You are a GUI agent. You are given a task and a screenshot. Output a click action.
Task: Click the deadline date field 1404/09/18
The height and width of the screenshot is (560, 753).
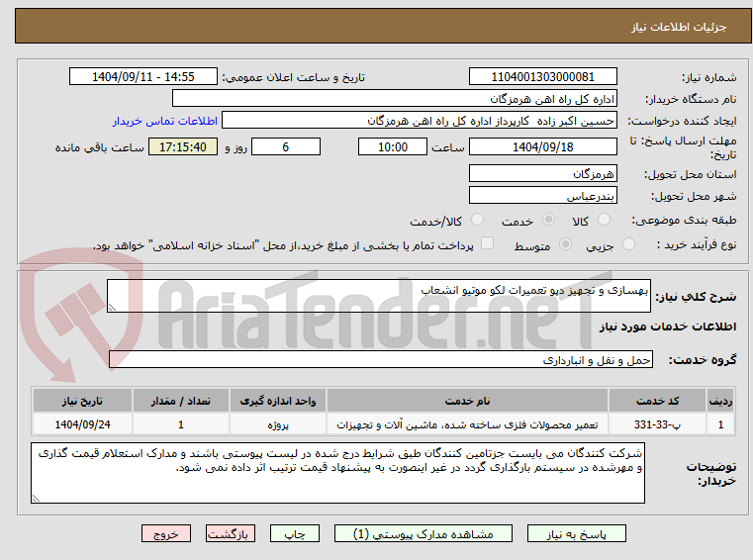click(x=542, y=146)
